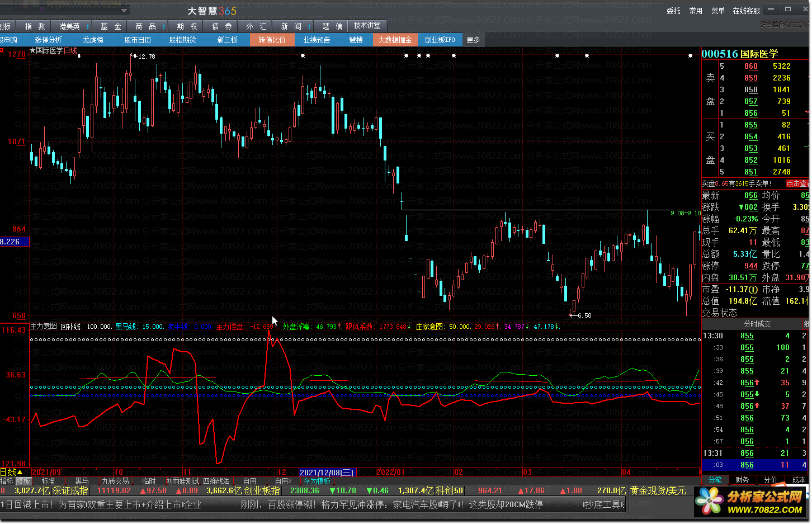The height and width of the screenshot is (524, 812).
Task: Expand 港美英 submenu dots
Action: point(88,26)
